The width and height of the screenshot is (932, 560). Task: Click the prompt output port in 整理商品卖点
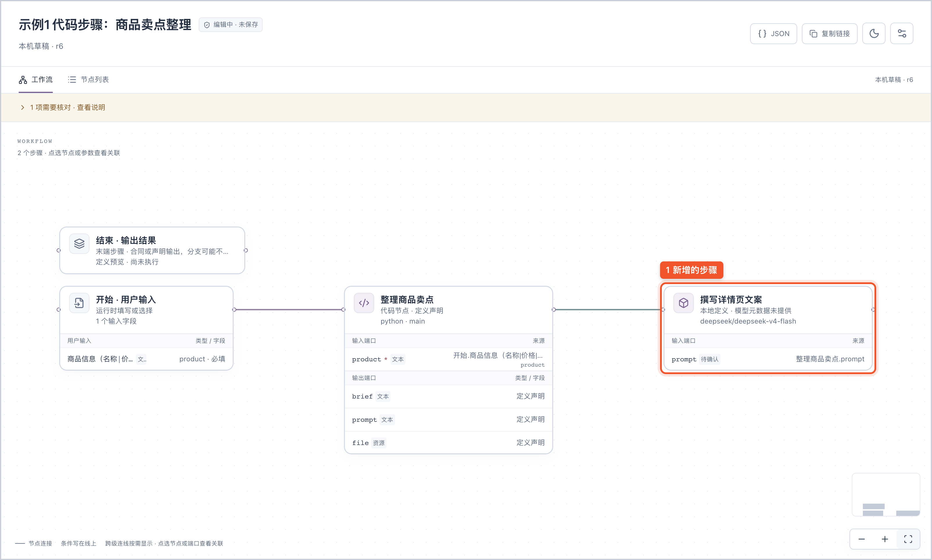tap(448, 420)
